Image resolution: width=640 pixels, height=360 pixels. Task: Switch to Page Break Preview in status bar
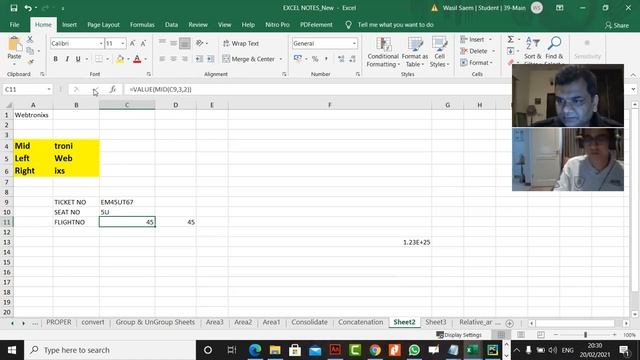coord(540,335)
